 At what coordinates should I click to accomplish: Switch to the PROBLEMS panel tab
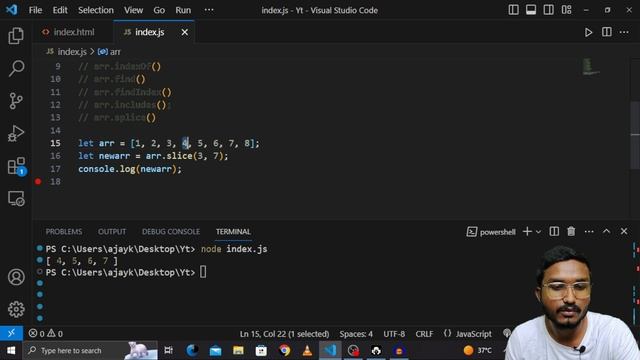pyautogui.click(x=64, y=231)
